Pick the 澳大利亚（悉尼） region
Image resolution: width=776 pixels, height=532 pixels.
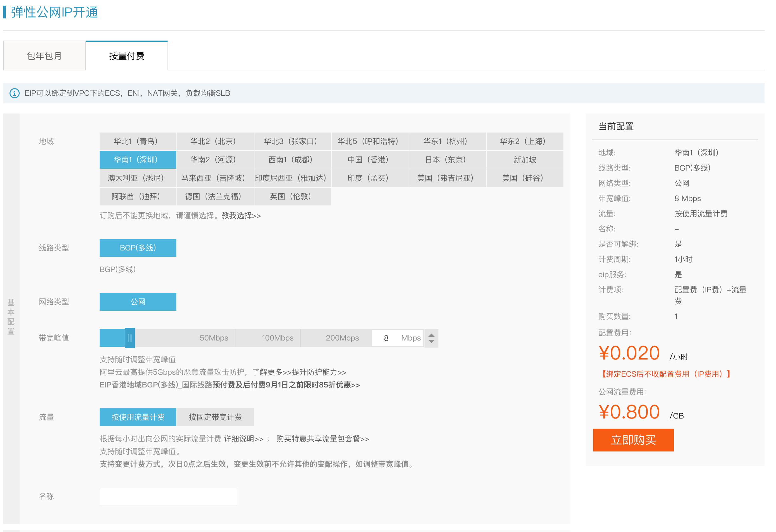point(138,178)
